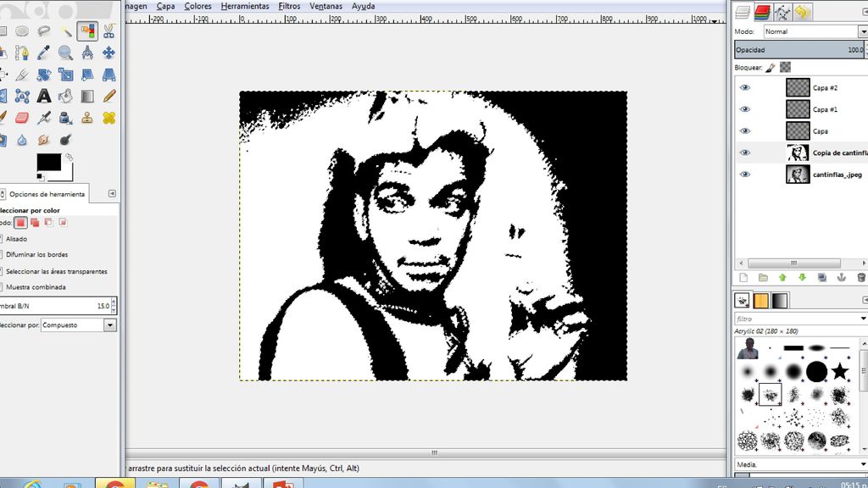Screen dimensions: 868x488
Task: Hide the Capa #2 layer
Action: [745, 87]
